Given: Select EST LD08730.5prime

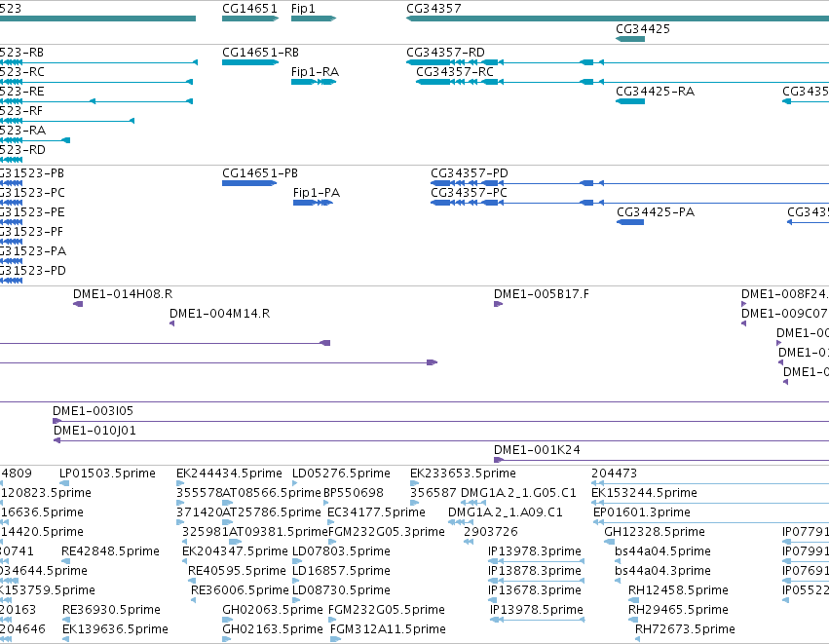Looking at the screenshot, I should [341, 591].
